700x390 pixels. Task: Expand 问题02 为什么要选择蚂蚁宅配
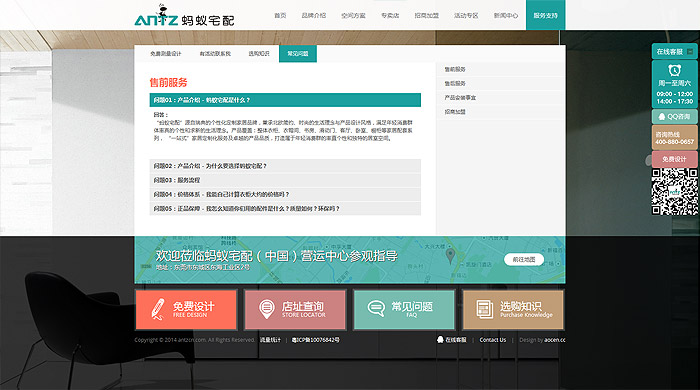[285, 166]
